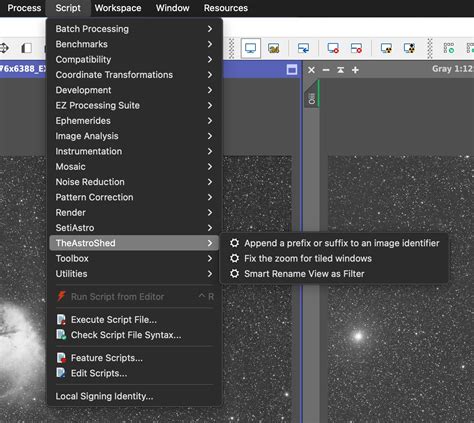Click the minus icon on the Gray image window
Viewport: 474px width, 423px height.
(326, 70)
